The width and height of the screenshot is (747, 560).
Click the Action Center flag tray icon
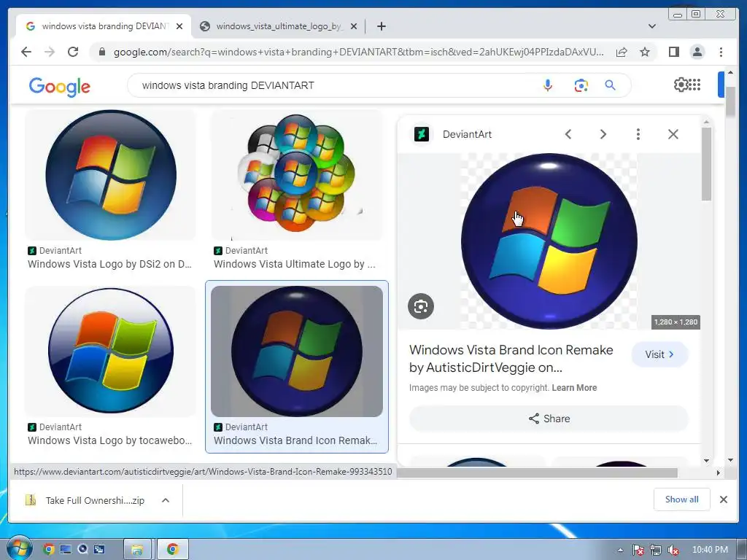[638, 550]
